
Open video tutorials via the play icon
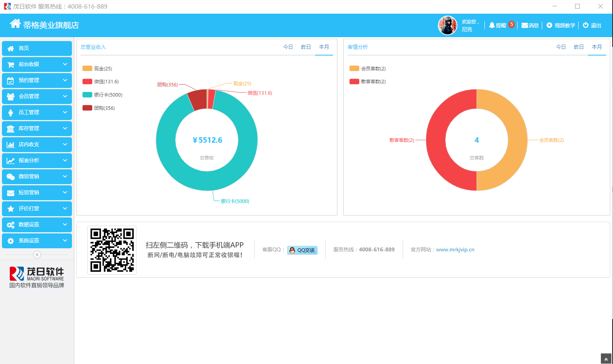coord(549,25)
